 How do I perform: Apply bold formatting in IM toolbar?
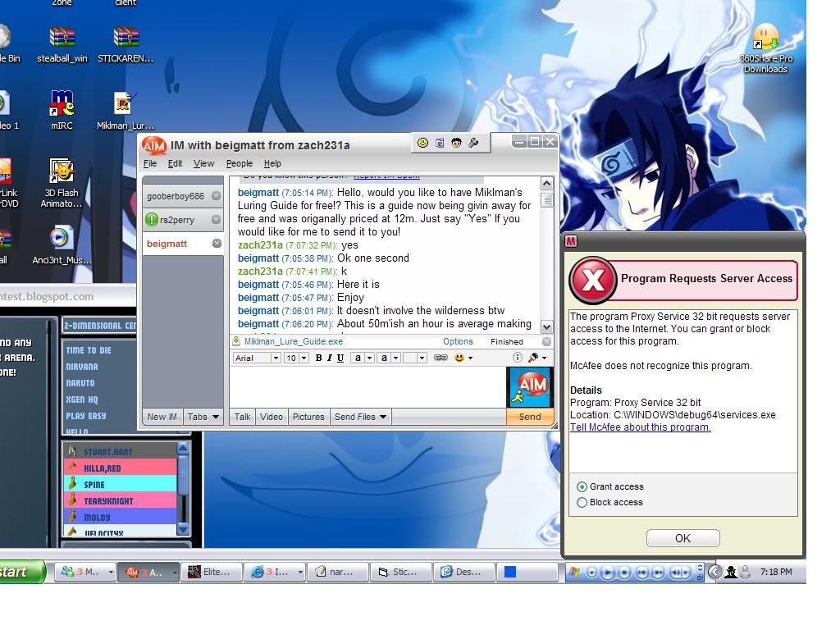[x=318, y=358]
